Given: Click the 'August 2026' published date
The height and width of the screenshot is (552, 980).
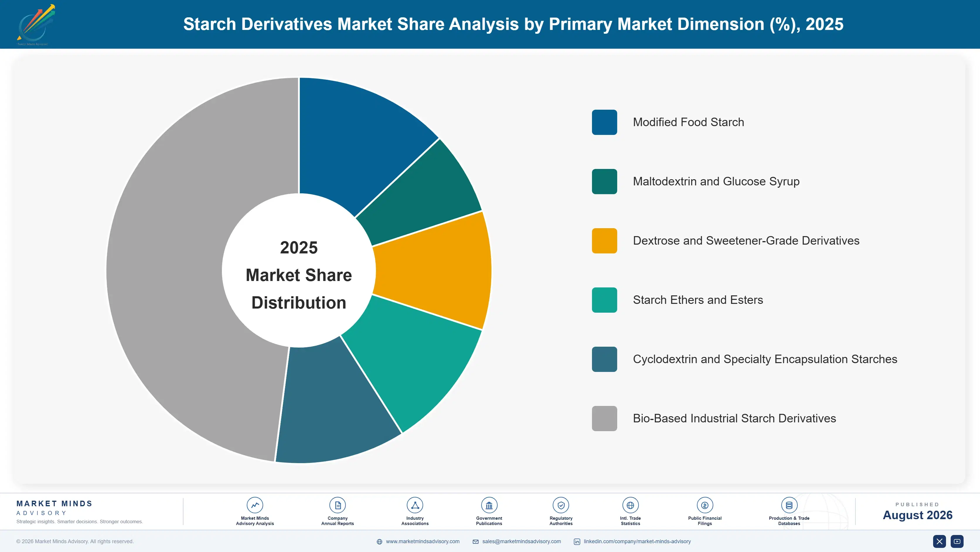Looking at the screenshot, I should tap(917, 515).
